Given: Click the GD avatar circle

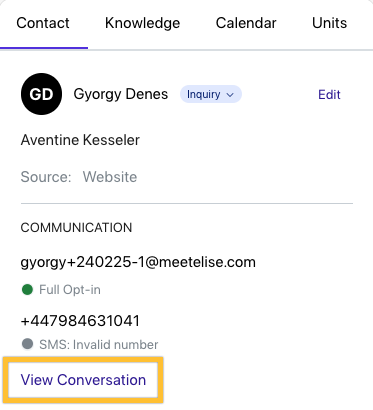Looking at the screenshot, I should pos(41,94).
